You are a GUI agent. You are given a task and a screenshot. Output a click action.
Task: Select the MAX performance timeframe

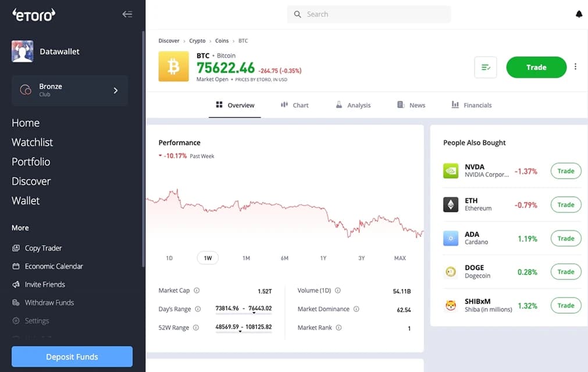[400, 258]
